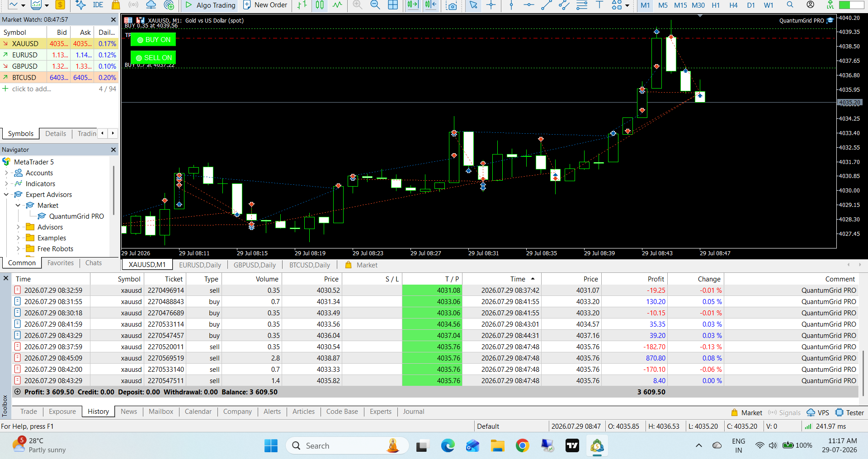Viewport: 868px width, 459px height.
Task: Toggle the Algo Trading button
Action: 211,5
